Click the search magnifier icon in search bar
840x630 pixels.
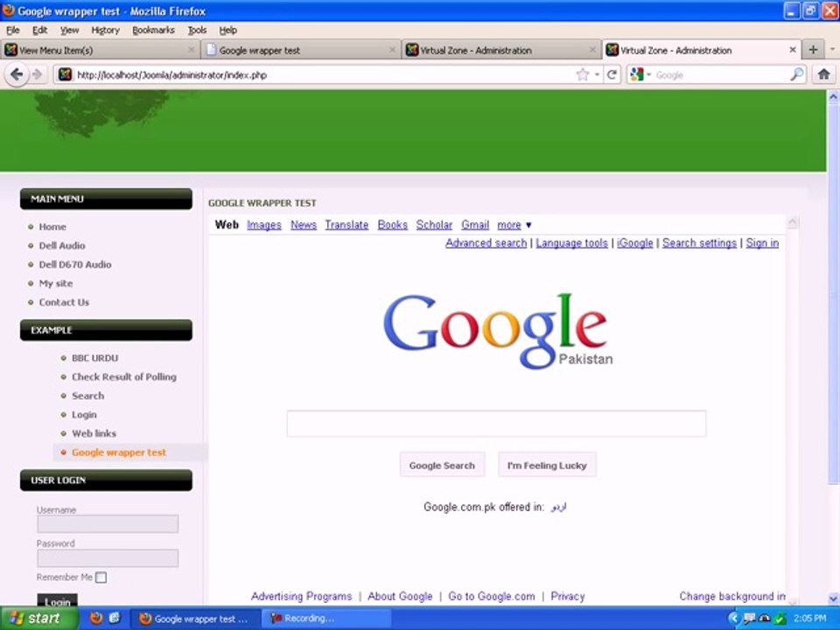[796, 74]
